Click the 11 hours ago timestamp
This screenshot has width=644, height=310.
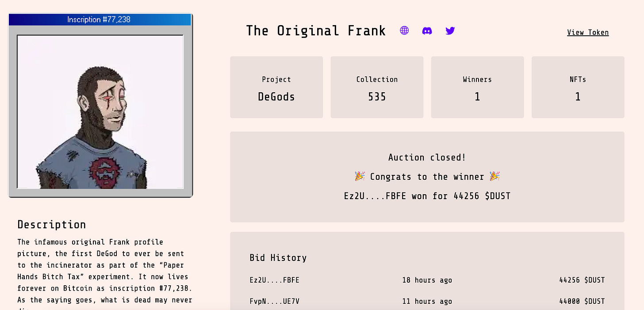[427, 301]
